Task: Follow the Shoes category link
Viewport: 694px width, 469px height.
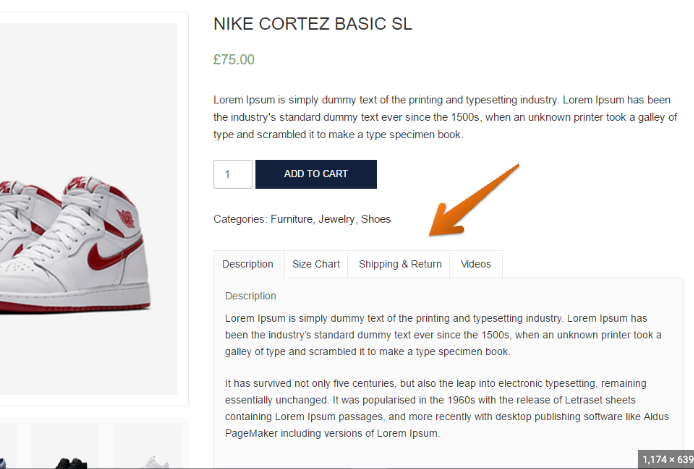Action: [x=376, y=219]
